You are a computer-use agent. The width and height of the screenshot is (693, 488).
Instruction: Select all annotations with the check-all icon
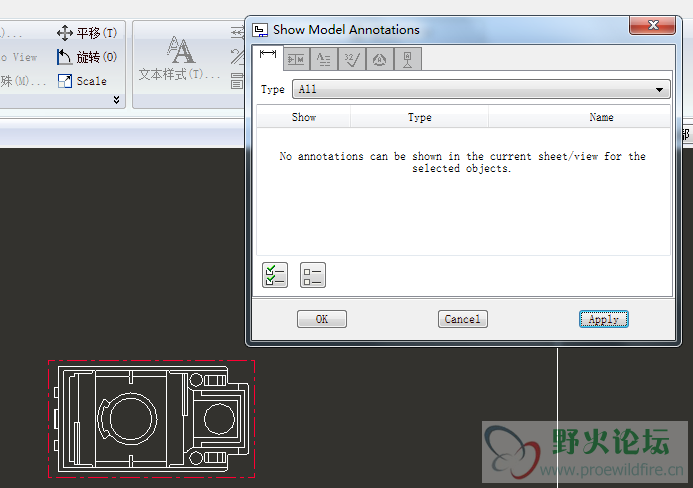pos(275,275)
